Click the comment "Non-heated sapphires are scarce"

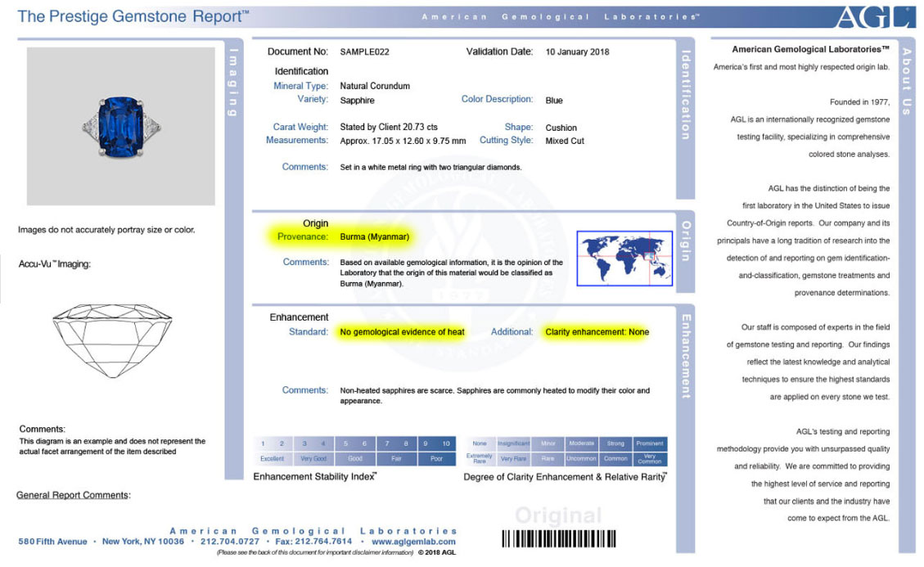[x=495, y=395]
